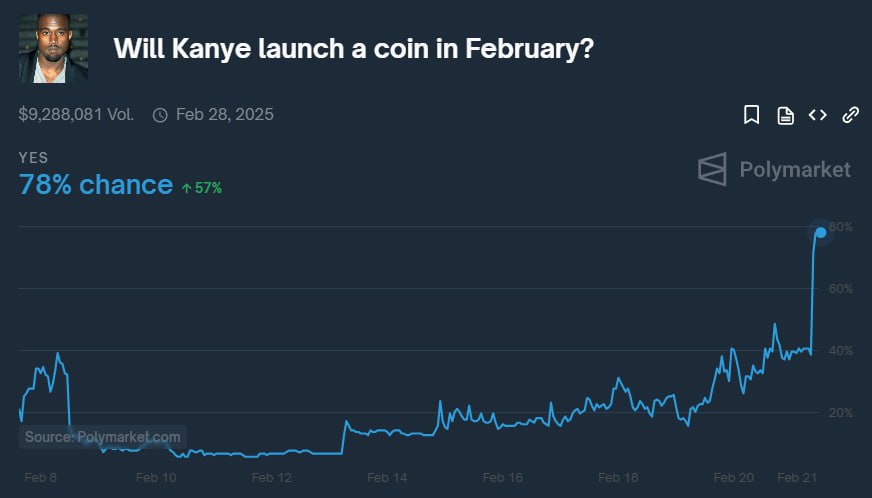Click the Feb 28, 2025 end date
This screenshot has width=872, height=498.
[224, 115]
